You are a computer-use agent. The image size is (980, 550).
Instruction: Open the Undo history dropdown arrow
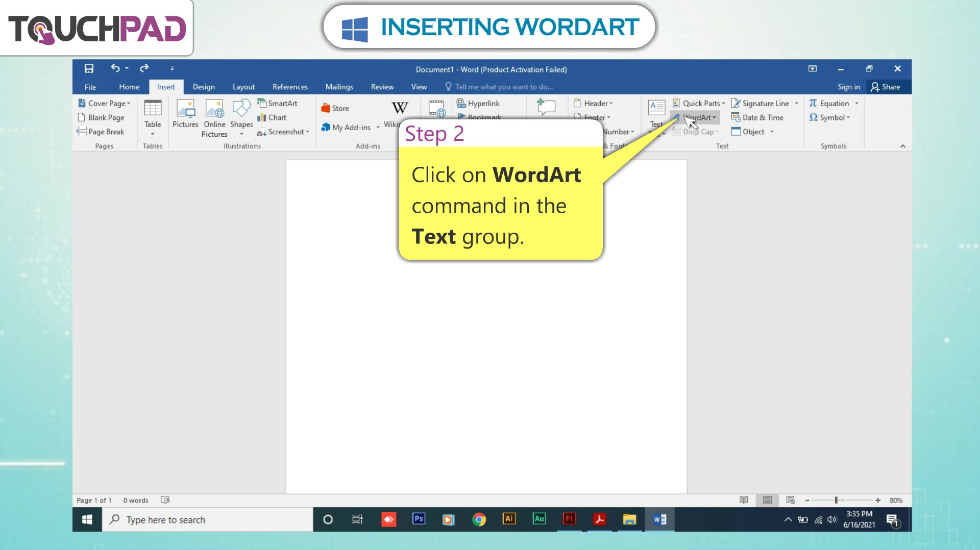127,68
